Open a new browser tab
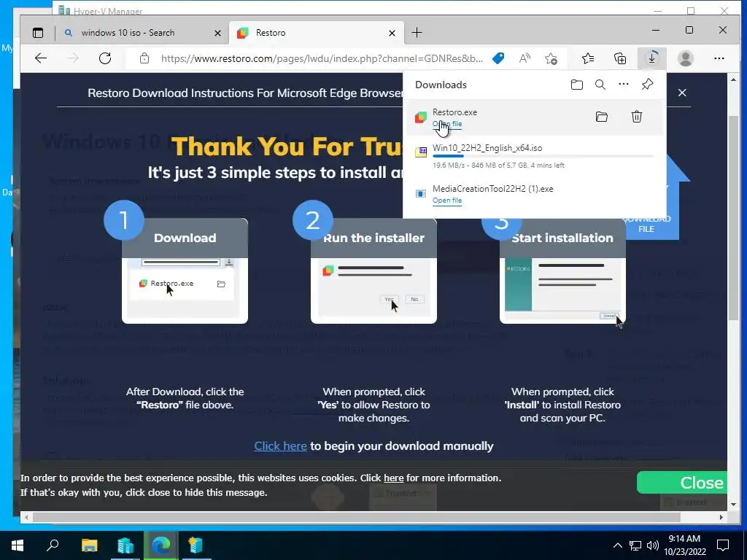Viewport: 747px width, 560px height. pyautogui.click(x=417, y=32)
